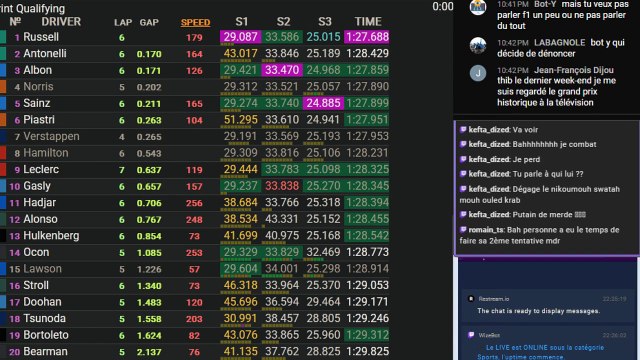The height and width of the screenshot is (360, 640).
Task: Select driver name Russell
Action: coord(41,37)
